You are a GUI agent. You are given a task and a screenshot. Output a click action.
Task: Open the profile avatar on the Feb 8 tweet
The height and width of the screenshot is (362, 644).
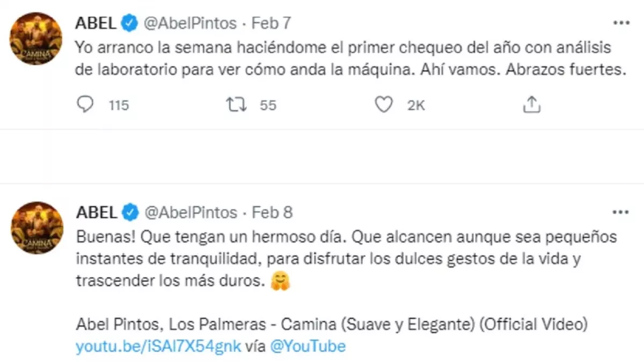[x=37, y=228]
